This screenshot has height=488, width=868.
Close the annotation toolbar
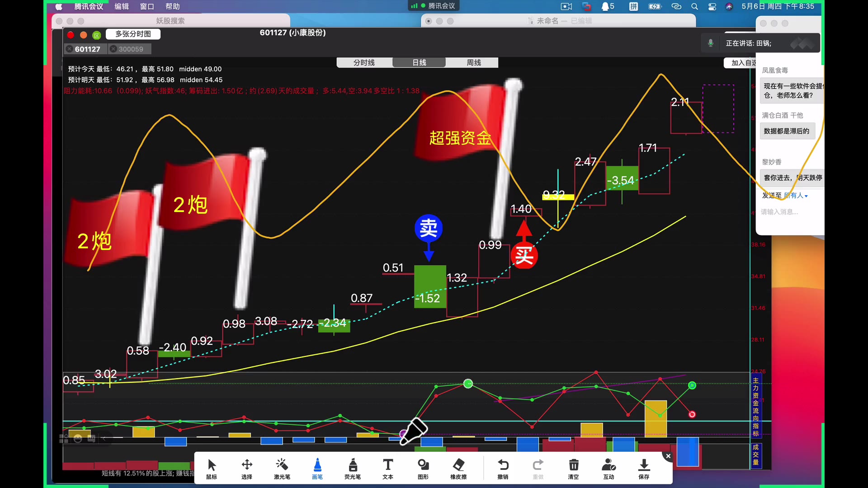click(x=668, y=456)
